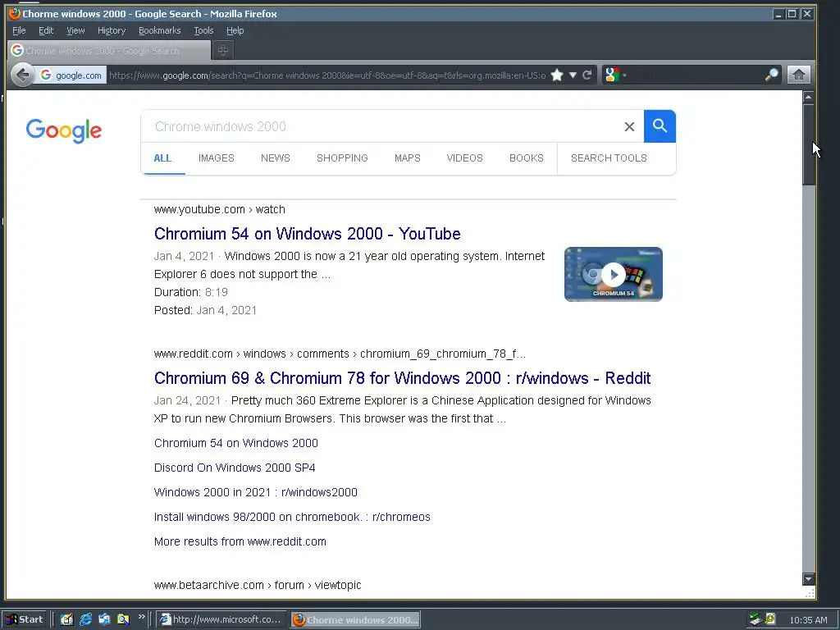Switch to the VIDEOS results tab
The image size is (840, 630).
pos(465,158)
